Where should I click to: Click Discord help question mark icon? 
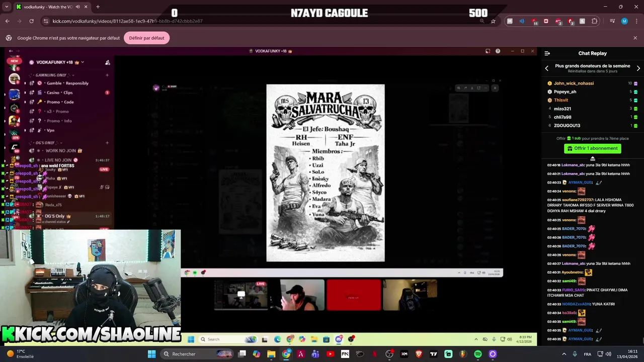(x=498, y=51)
